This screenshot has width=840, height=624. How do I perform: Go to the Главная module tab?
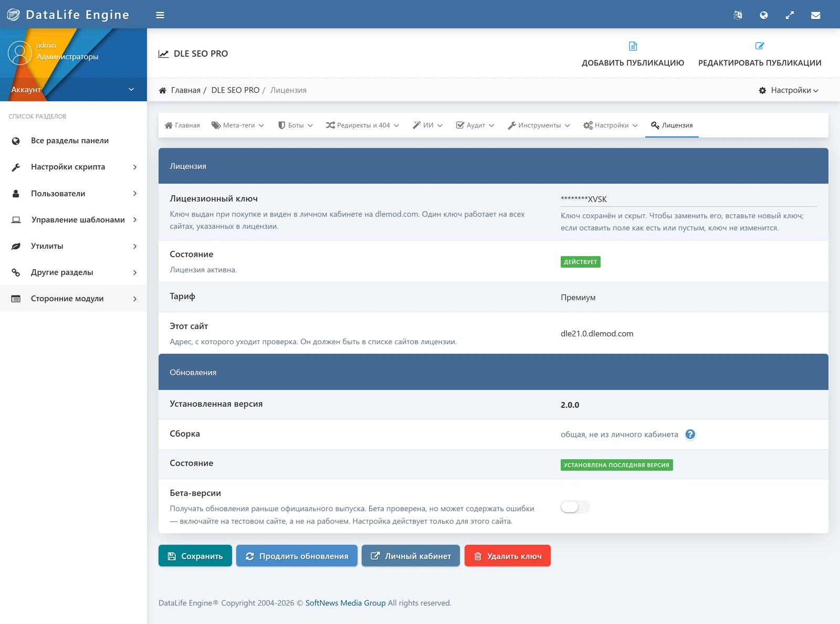coord(182,125)
